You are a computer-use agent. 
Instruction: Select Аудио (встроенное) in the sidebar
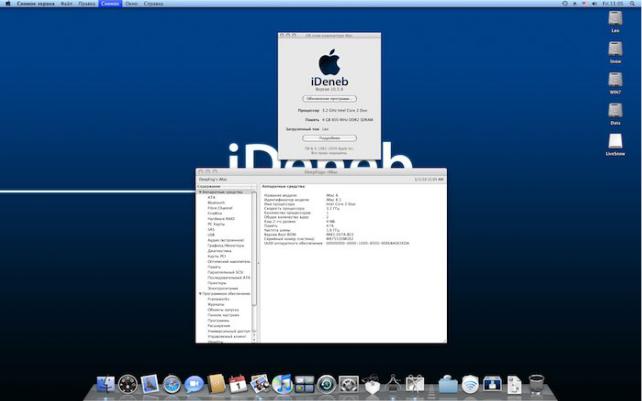click(x=226, y=240)
